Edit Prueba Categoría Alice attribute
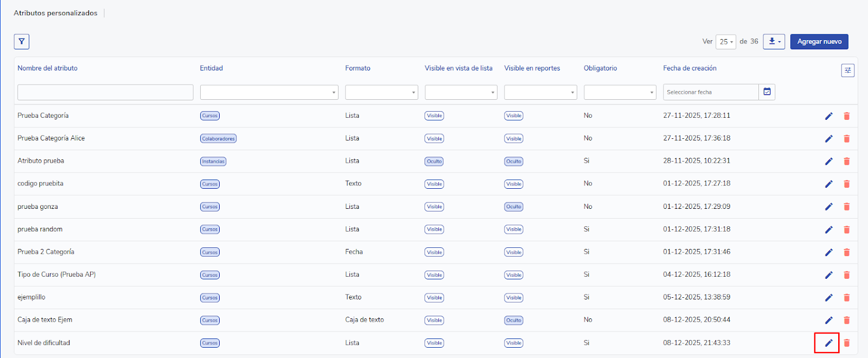The height and width of the screenshot is (358, 868). [828, 139]
